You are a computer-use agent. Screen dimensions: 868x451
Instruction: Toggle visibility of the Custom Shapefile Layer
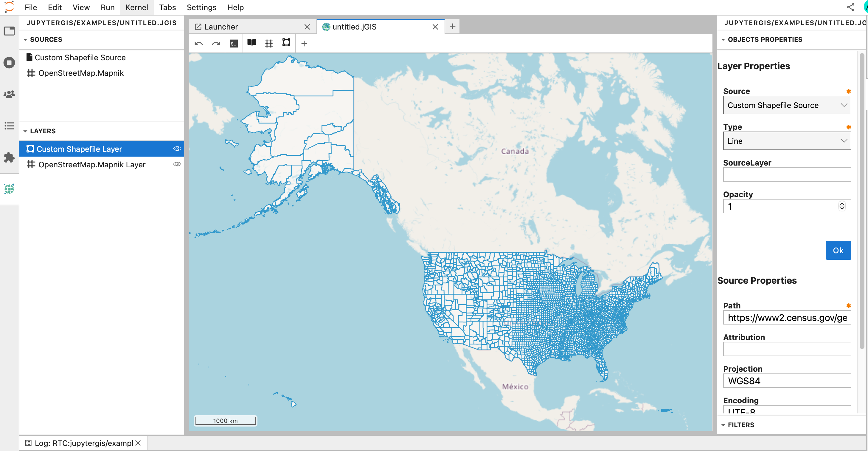coord(177,149)
